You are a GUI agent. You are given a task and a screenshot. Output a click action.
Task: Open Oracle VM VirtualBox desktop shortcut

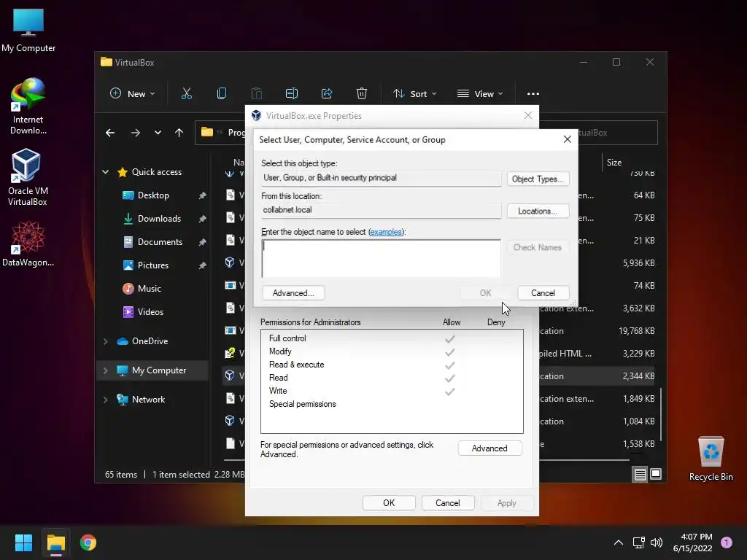(x=27, y=176)
